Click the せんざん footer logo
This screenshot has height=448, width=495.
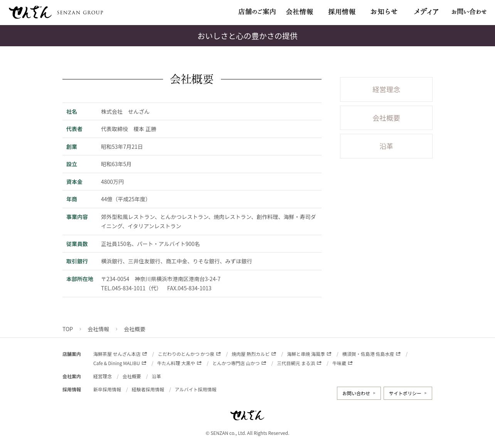(247, 415)
